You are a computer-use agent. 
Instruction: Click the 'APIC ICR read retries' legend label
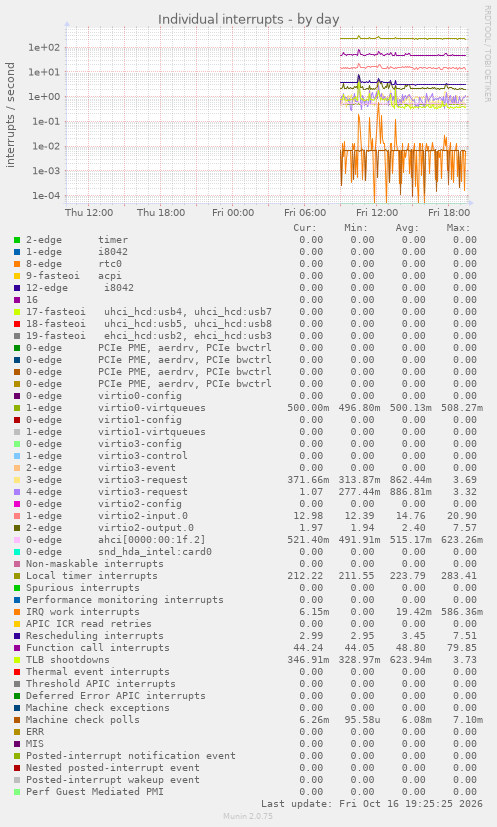coord(89,624)
